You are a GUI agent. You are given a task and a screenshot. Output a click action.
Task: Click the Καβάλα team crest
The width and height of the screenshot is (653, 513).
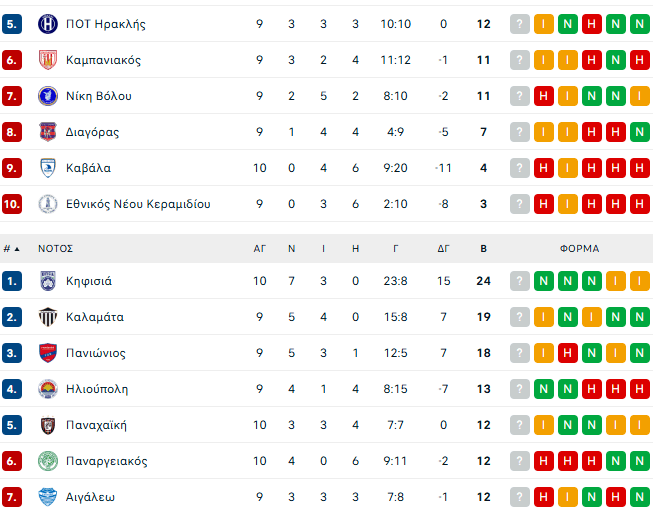(47, 168)
